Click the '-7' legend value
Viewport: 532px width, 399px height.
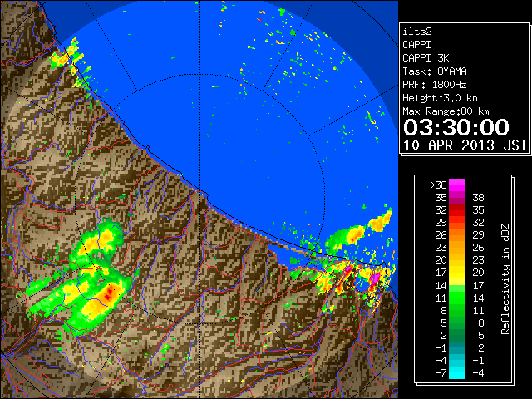coord(441,372)
